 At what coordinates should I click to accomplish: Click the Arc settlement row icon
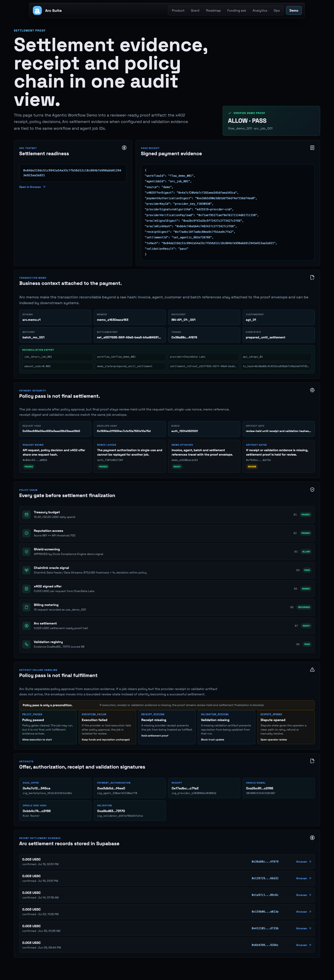(26, 626)
